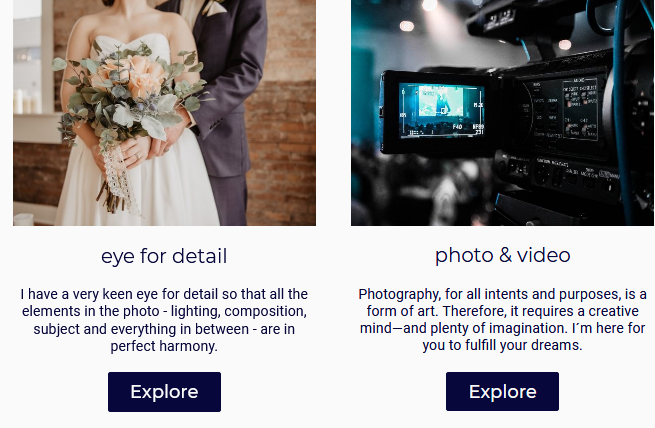Image resolution: width=655 pixels, height=428 pixels.
Task: Click the lace ribbon wrapping bouquet stems
Action: point(119,180)
